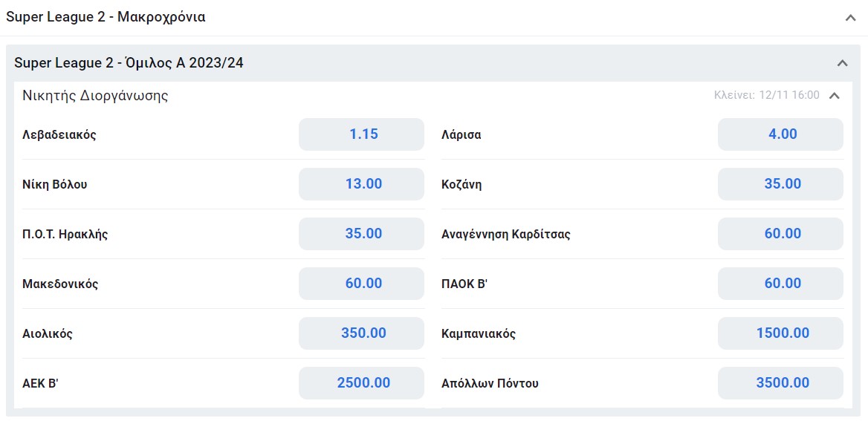Select Κοζάνη odds 35.00

tap(780, 183)
